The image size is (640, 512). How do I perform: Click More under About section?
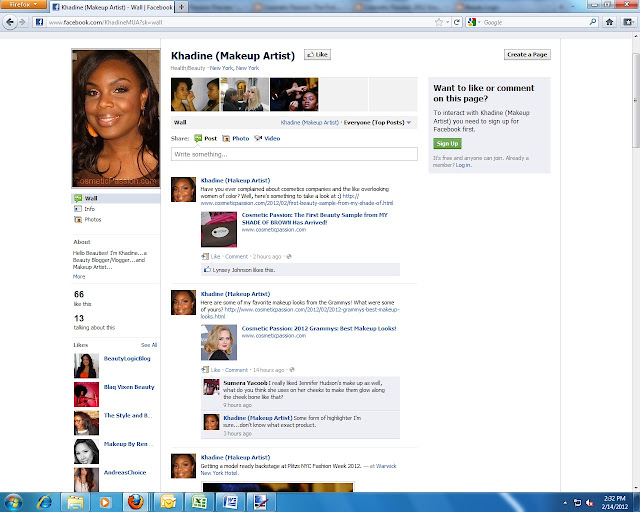[x=79, y=277]
